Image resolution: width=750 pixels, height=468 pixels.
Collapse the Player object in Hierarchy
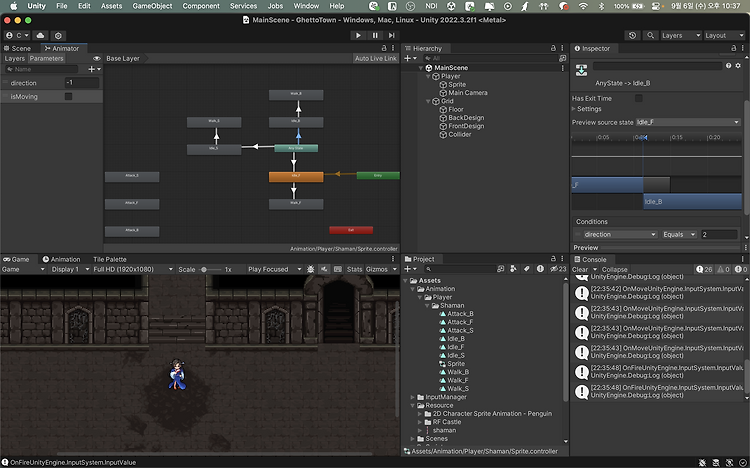(429, 77)
